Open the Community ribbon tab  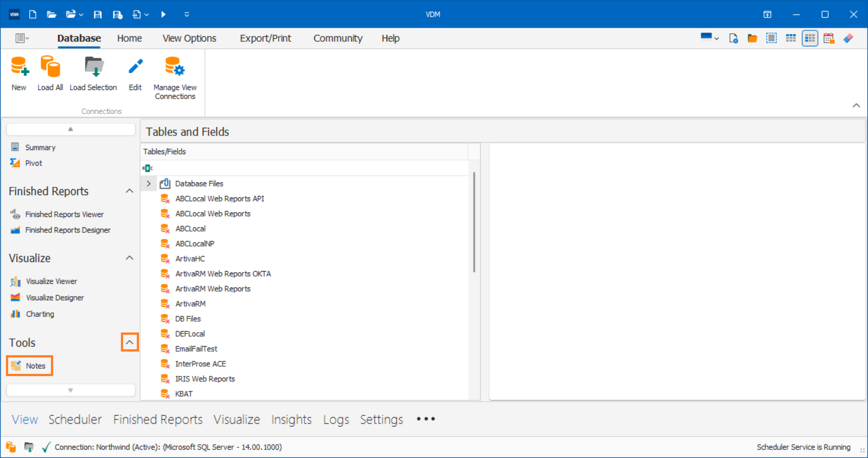338,38
